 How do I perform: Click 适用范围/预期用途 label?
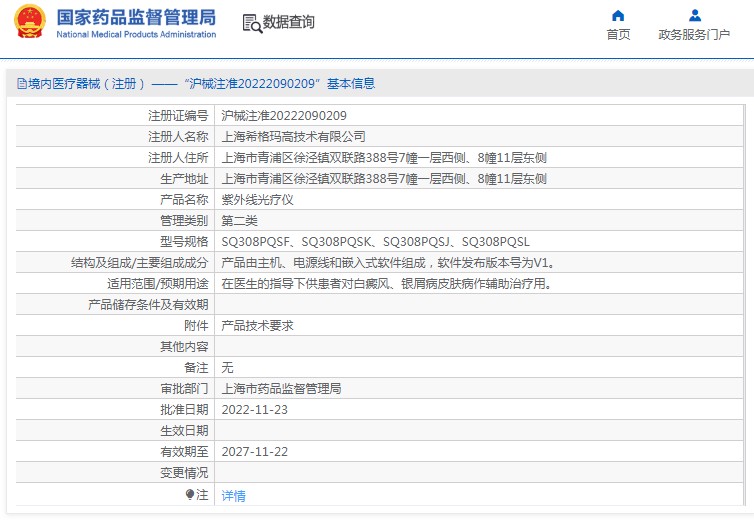(158, 284)
